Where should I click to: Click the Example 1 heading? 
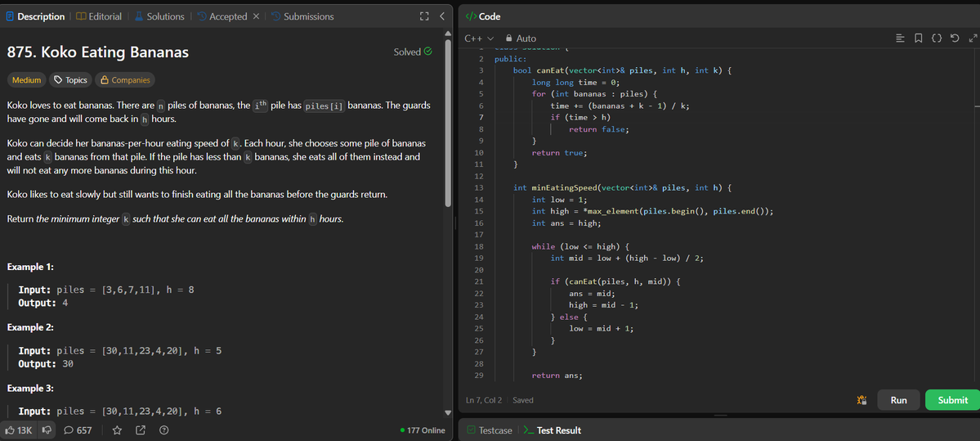30,267
